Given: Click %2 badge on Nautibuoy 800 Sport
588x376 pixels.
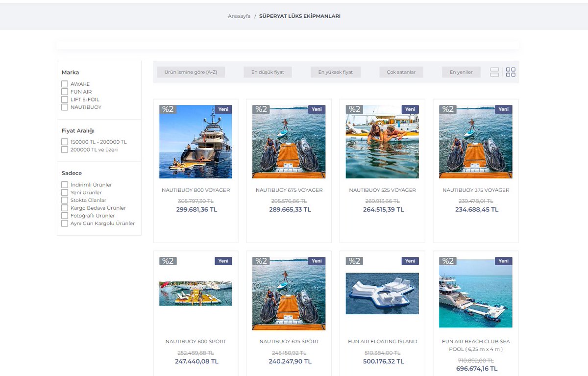Looking at the screenshot, I should click(x=168, y=261).
